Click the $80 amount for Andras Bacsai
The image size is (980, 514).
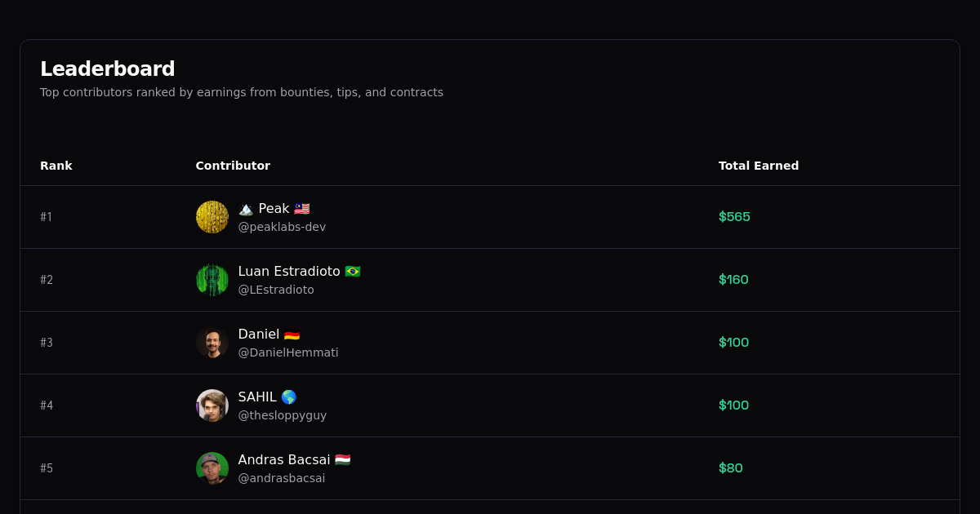pos(730,467)
